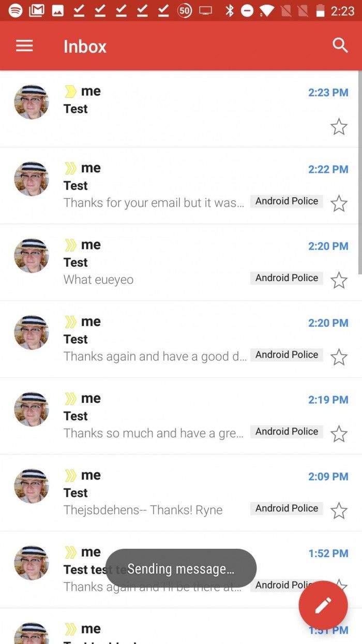Viewport: 362px width, 644px height.
Task: Tap the Android Police label on the 2:19 PM email
Action: click(286, 431)
